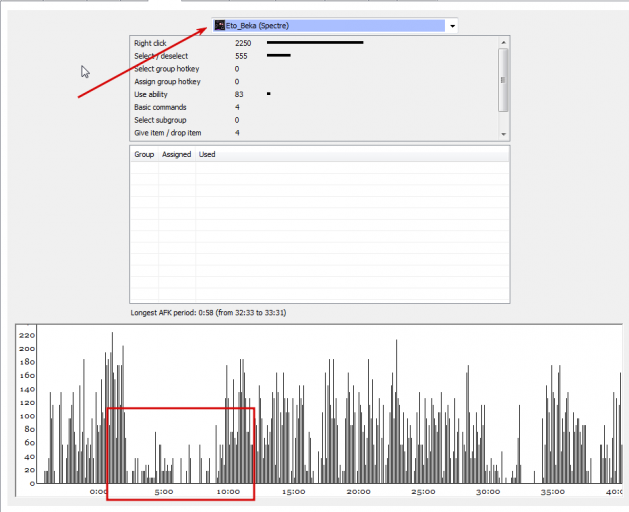Select the Use ability row

click(314, 94)
